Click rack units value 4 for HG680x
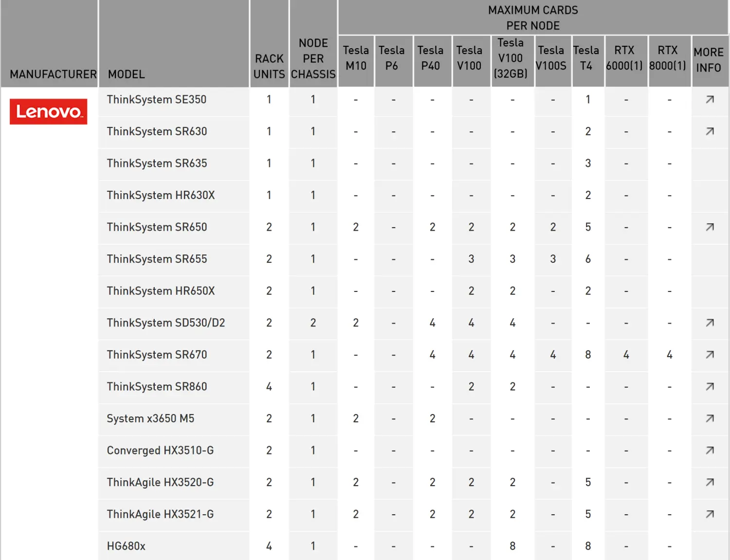 [269, 546]
